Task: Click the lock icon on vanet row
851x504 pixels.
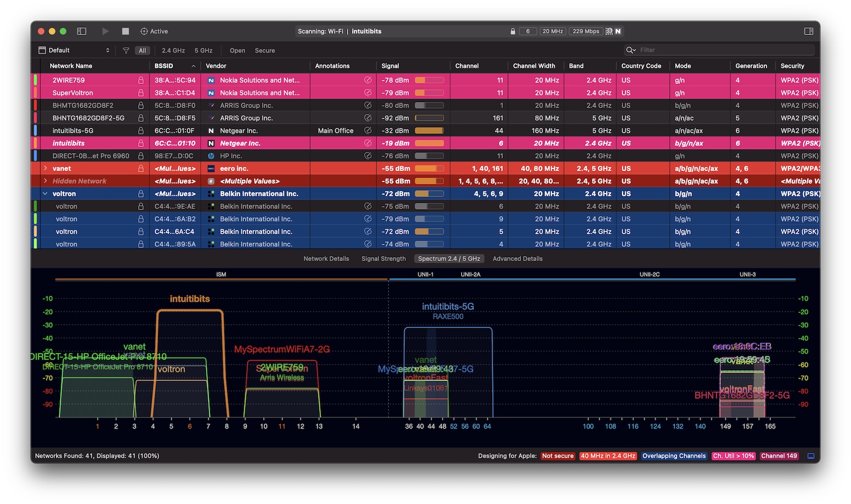Action: (x=141, y=168)
